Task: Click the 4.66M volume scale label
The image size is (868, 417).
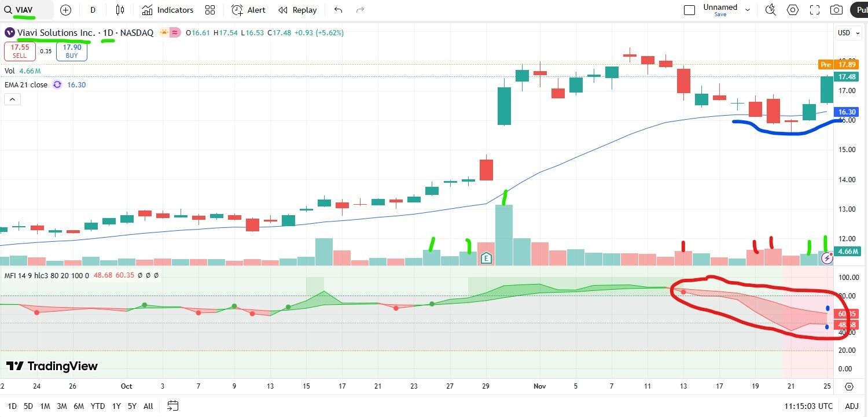Action: pos(847,251)
